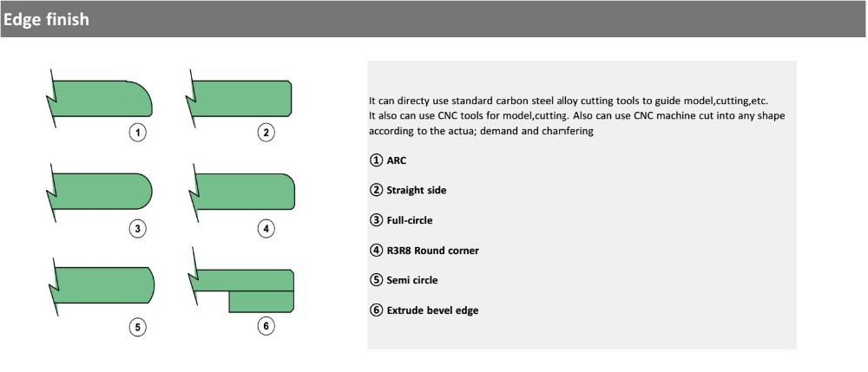Click the semi circle edge profile

click(x=102, y=286)
